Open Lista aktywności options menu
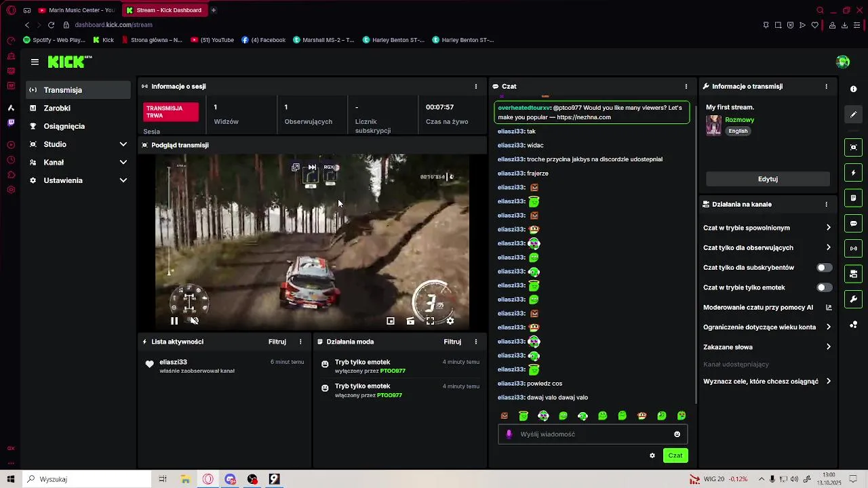The height and width of the screenshot is (488, 868). [x=300, y=342]
